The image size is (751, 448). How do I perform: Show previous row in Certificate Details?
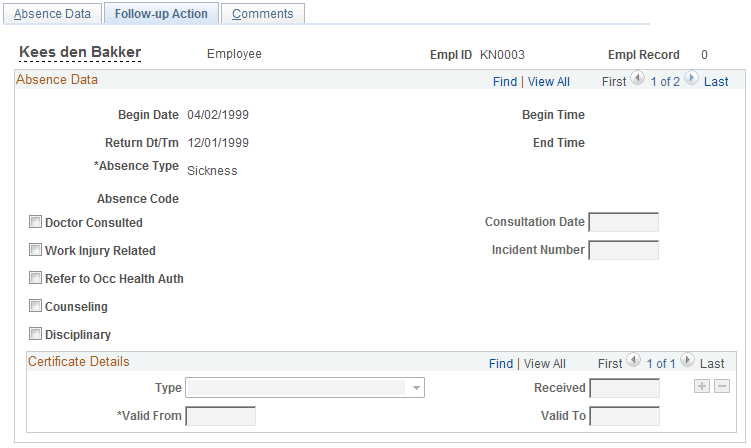[x=634, y=360]
